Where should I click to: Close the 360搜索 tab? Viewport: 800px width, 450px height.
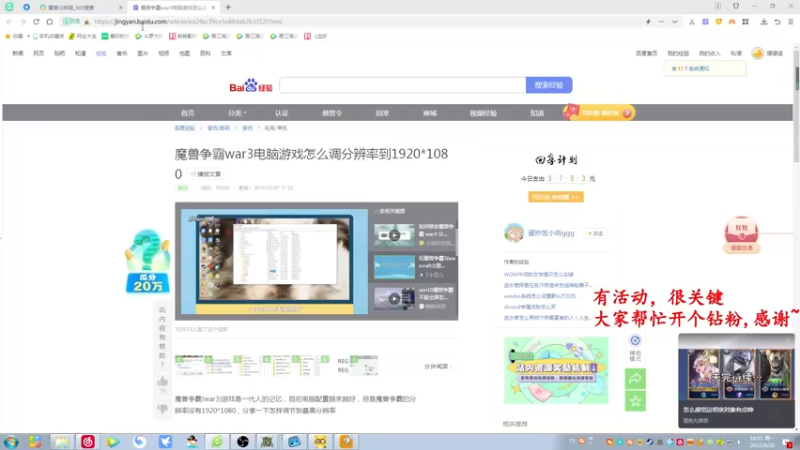pyautogui.click(x=121, y=8)
